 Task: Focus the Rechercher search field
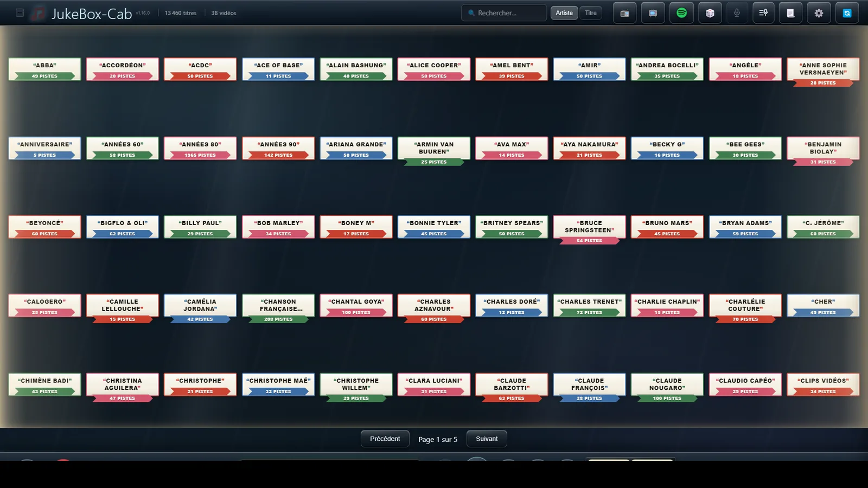[504, 13]
